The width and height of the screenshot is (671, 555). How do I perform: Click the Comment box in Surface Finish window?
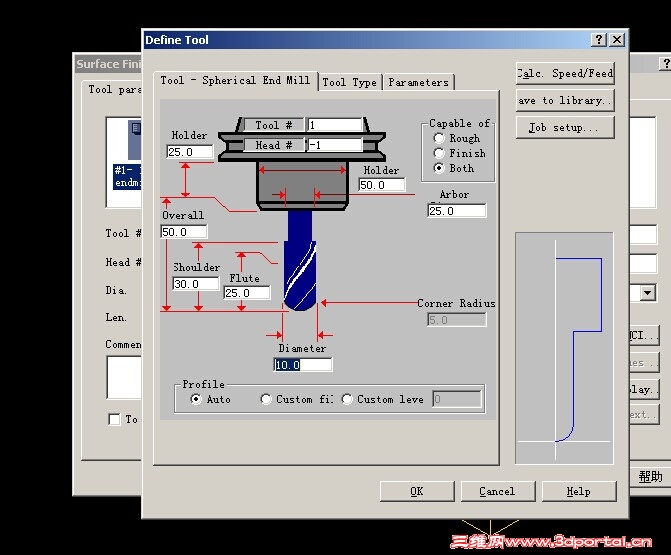coord(124,377)
